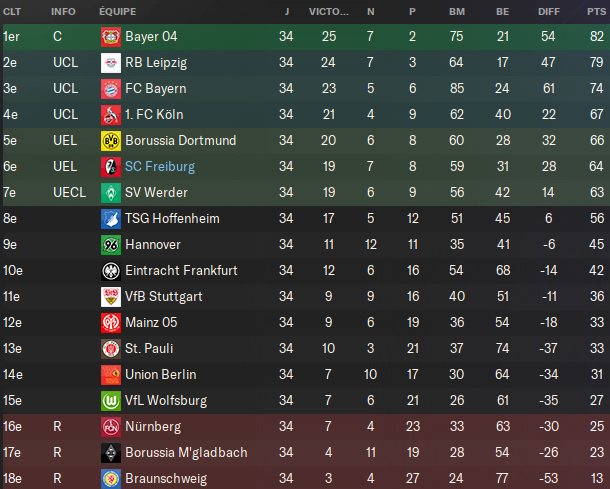Click the VfL Wolfsburg club badge
Image resolution: width=610 pixels, height=489 pixels.
111,400
